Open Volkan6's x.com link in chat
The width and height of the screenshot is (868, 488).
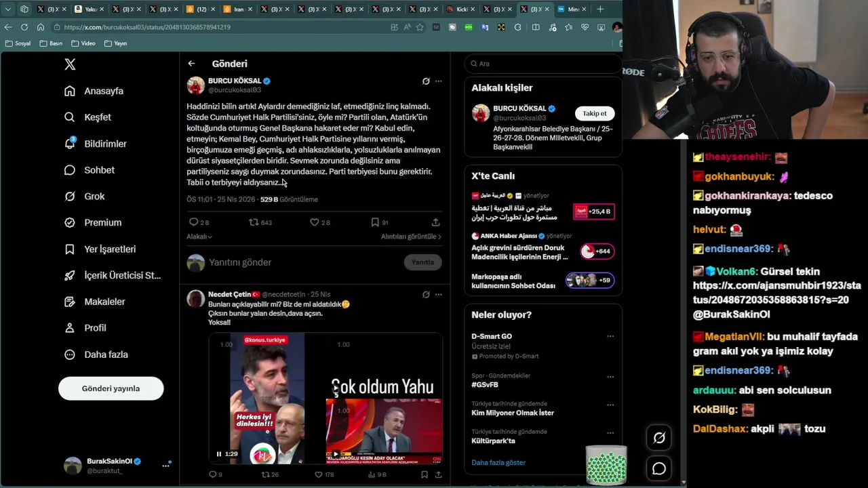pyautogui.click(x=777, y=293)
